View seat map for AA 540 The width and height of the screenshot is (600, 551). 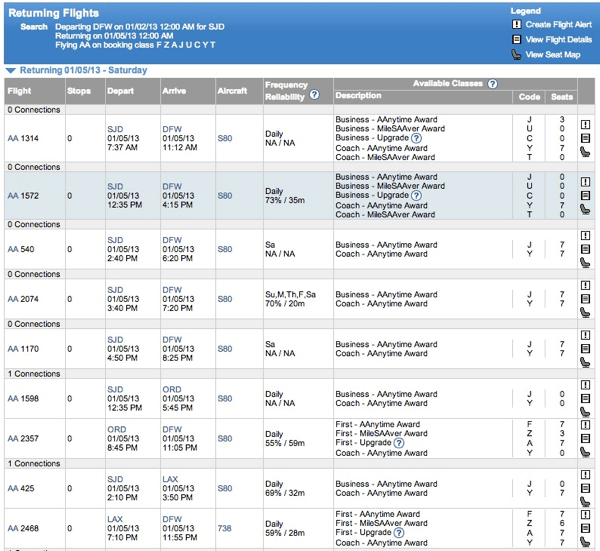click(585, 262)
